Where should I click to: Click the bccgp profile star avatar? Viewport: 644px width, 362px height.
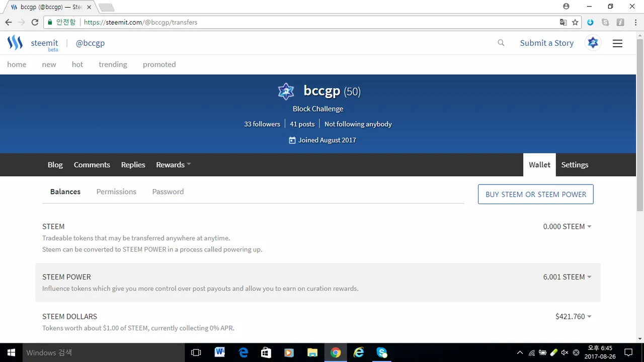coord(286,92)
